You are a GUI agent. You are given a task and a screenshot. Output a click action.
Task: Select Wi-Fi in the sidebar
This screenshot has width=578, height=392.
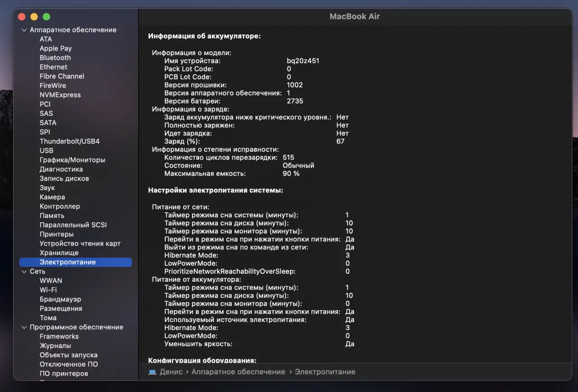click(48, 290)
